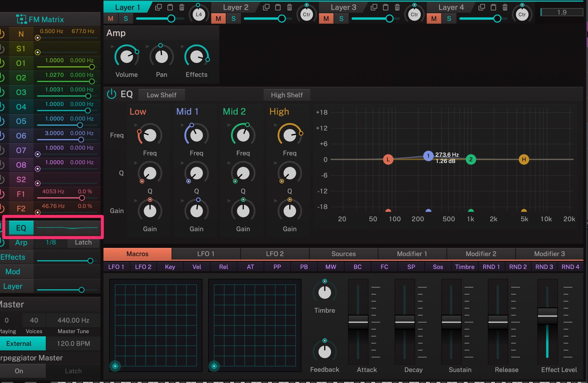This screenshot has height=383, width=588.
Task: Expand modulation arrow beside Volume knob
Action: pos(113,46)
